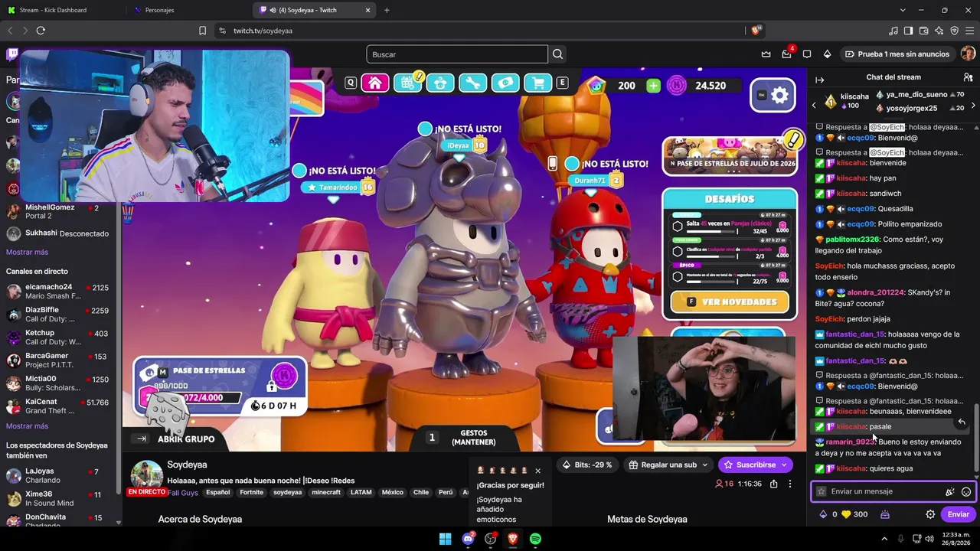Go to previous chat leaderboard page
The image size is (980, 551).
click(x=814, y=105)
